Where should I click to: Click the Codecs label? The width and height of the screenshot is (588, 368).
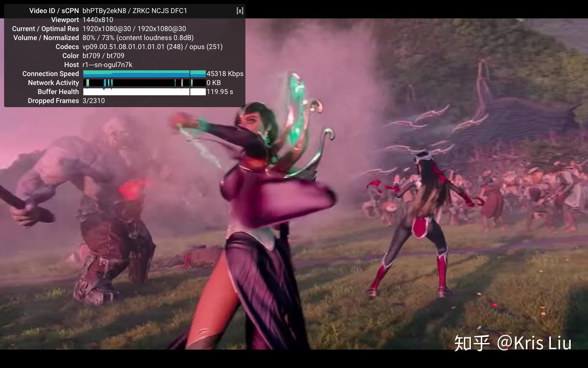point(67,47)
